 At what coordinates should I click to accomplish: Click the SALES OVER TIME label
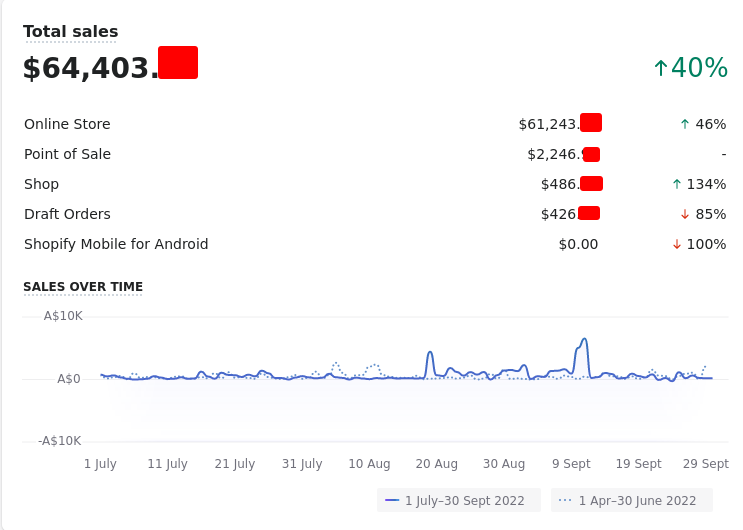pos(83,287)
